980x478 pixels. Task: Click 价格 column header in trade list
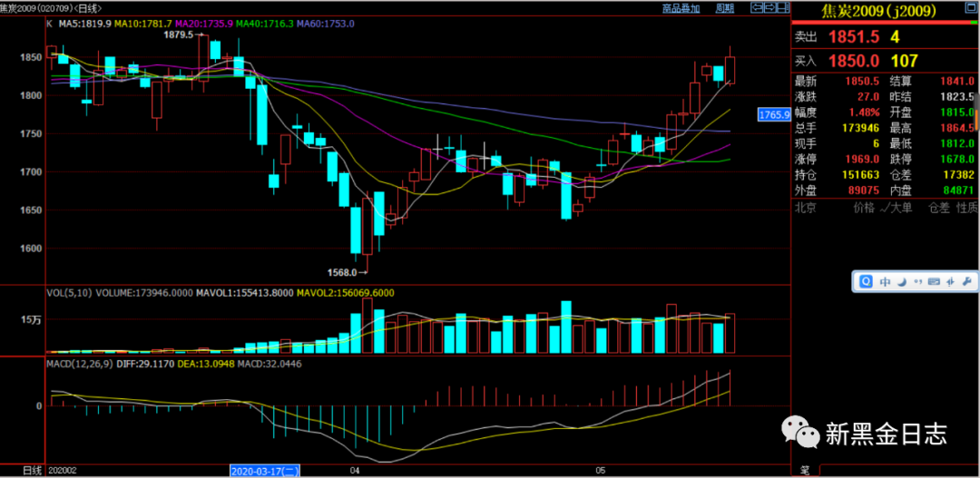point(865,208)
